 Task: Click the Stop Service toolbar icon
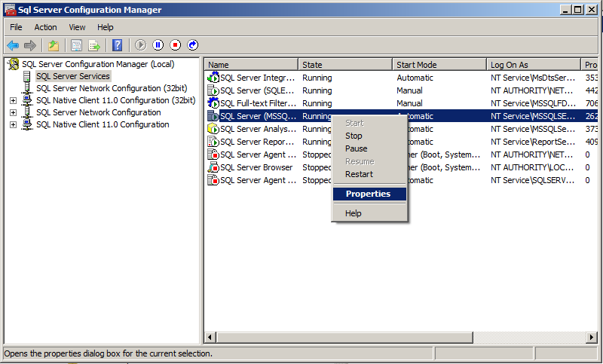click(175, 45)
